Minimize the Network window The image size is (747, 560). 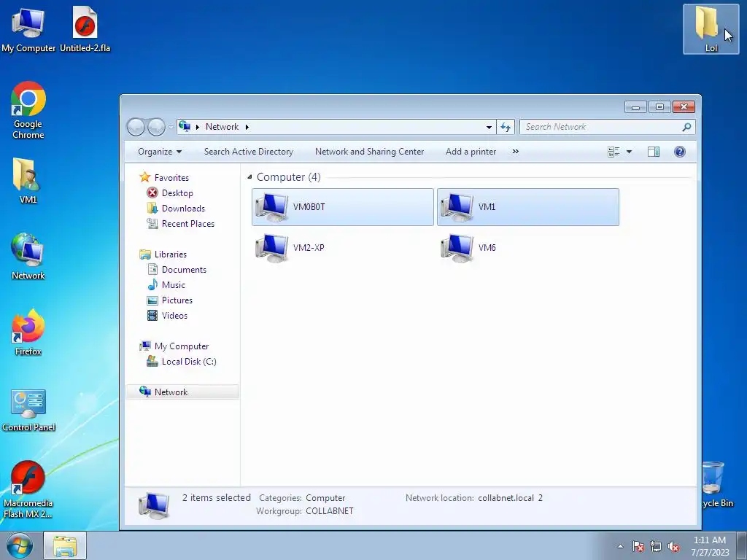pyautogui.click(x=635, y=106)
